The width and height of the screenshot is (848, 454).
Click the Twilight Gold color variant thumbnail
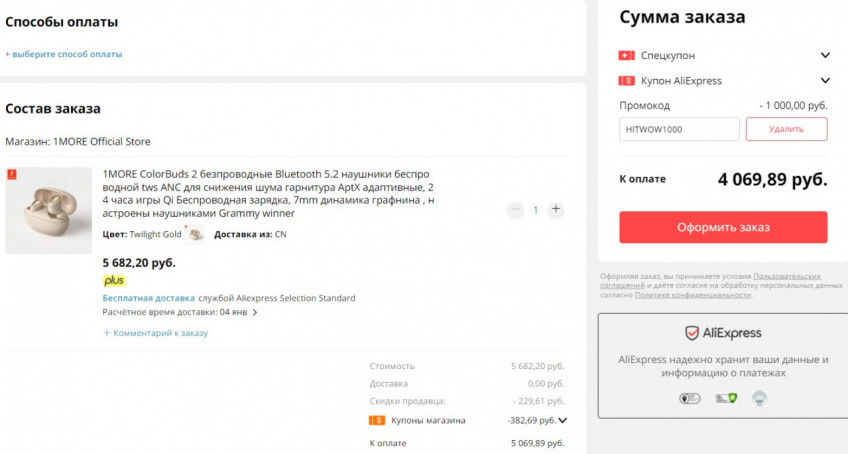[196, 234]
